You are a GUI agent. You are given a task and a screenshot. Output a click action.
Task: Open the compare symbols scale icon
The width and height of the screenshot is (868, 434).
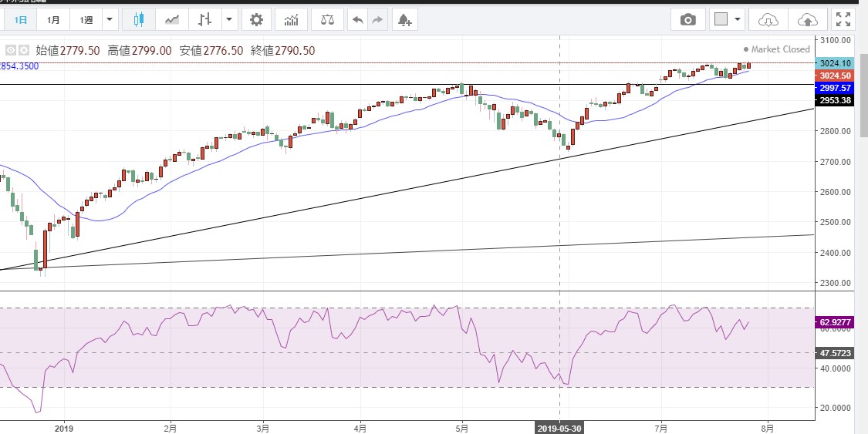(327, 20)
